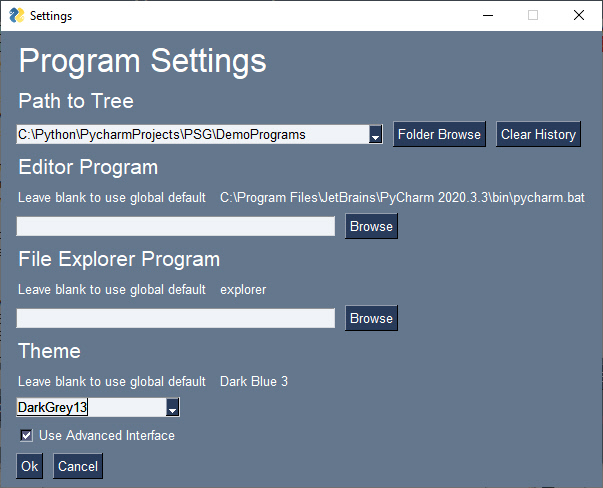
Task: Expand the Path to Tree dropdown arrow
Action: coord(376,135)
